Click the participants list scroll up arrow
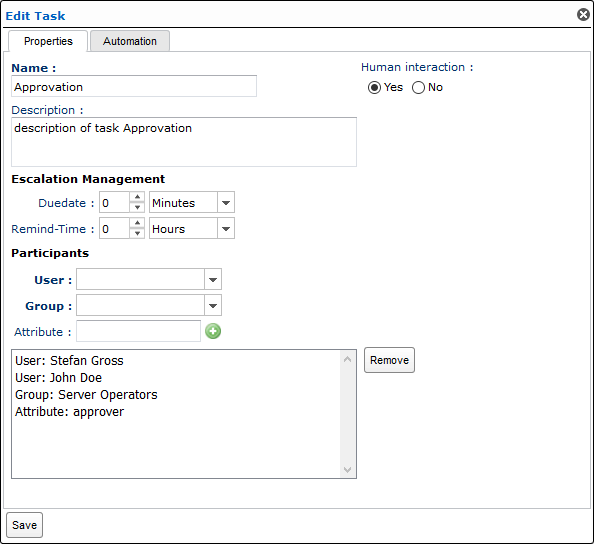The height and width of the screenshot is (544, 594). click(347, 359)
